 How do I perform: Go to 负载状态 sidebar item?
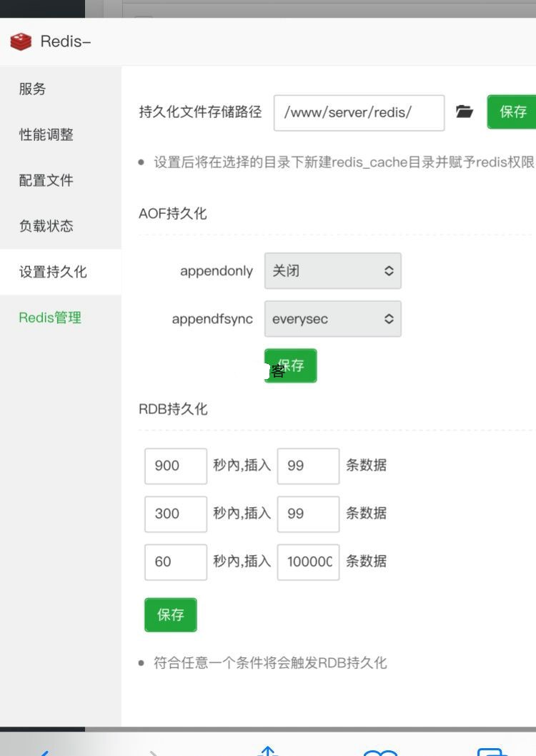(46, 226)
